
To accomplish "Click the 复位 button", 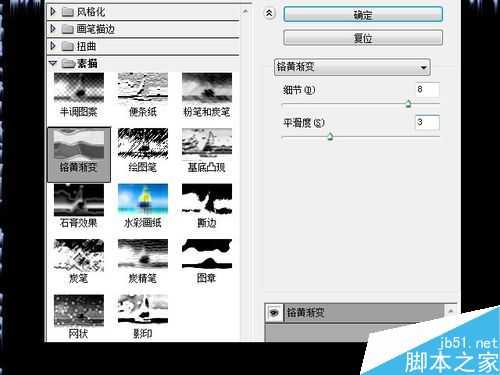I will coord(363,38).
